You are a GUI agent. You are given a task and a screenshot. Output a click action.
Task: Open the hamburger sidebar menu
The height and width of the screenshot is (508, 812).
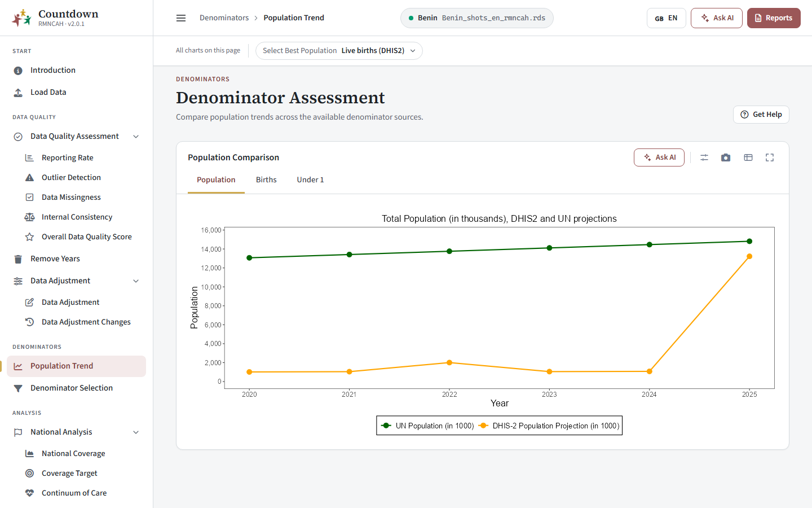click(181, 18)
